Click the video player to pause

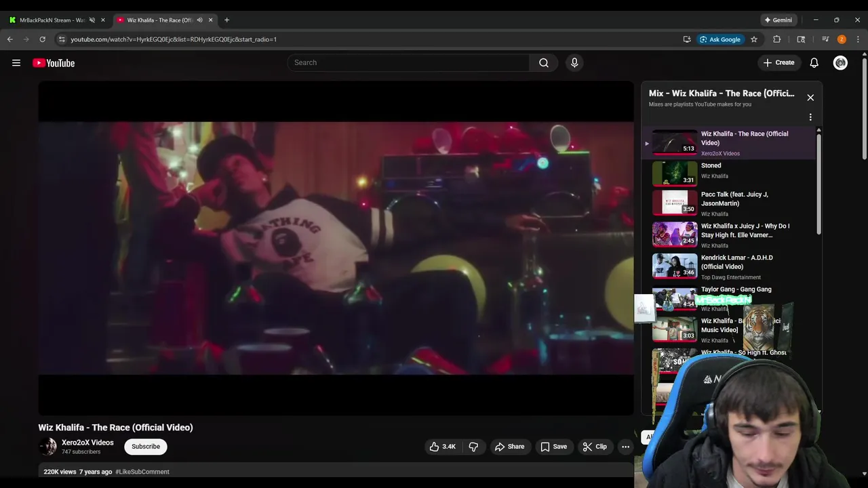coord(336,248)
